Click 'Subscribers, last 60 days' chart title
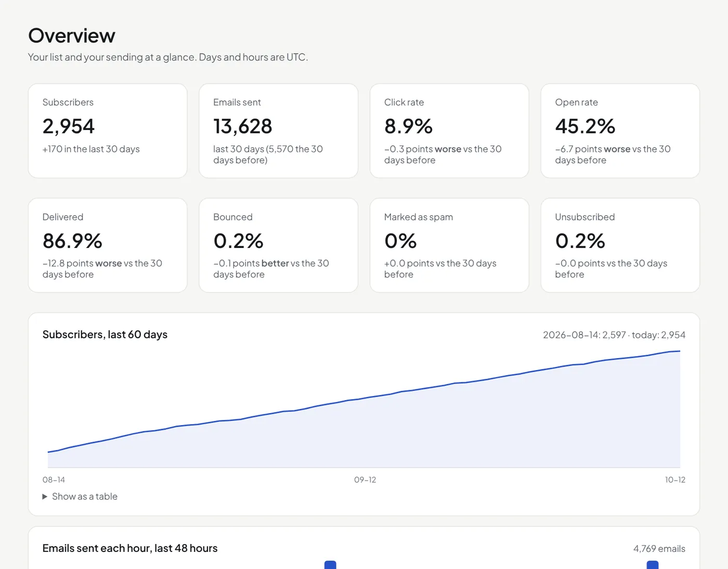728x569 pixels. click(x=105, y=334)
